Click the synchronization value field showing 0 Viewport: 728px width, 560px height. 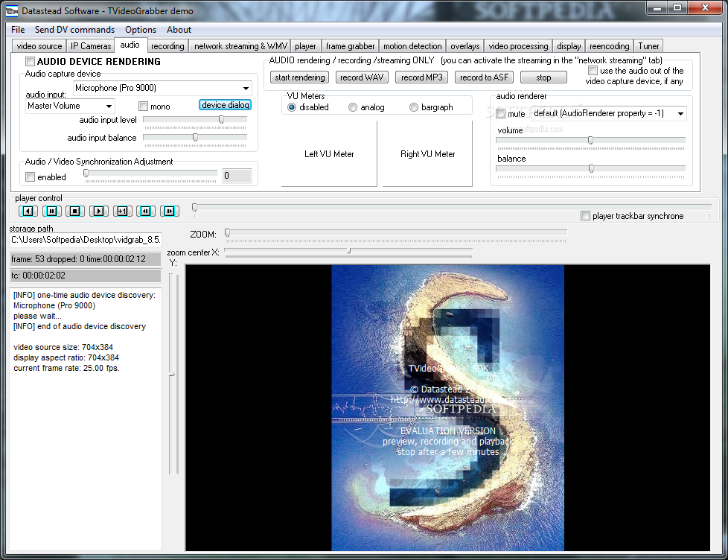[237, 176]
